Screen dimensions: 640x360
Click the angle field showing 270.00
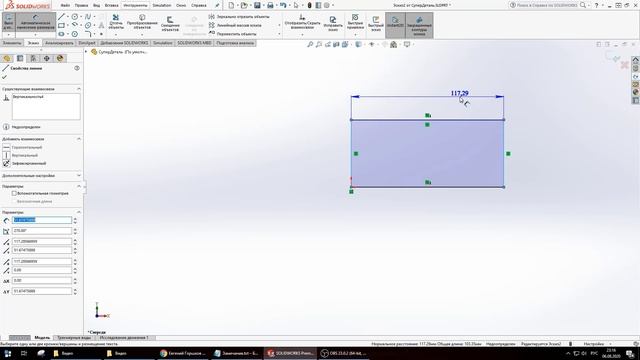click(42, 231)
